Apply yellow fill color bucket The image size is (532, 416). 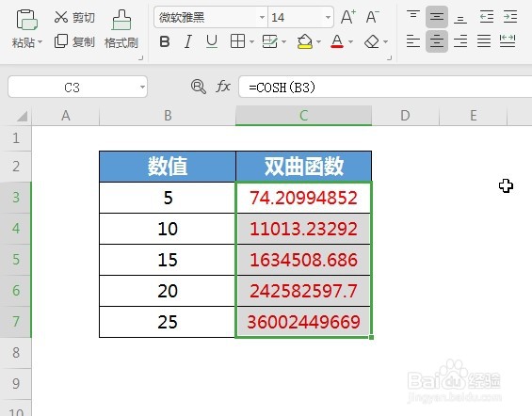pos(304,41)
